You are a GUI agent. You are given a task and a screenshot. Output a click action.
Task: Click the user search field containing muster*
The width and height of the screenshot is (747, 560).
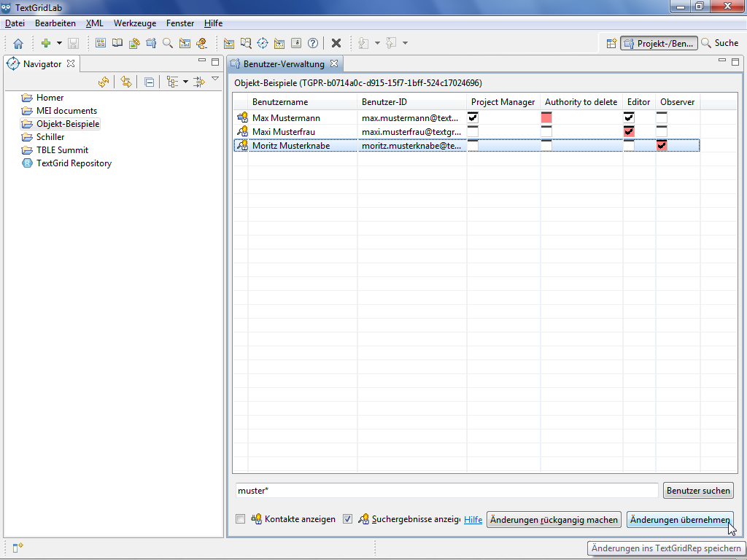pyautogui.click(x=446, y=491)
